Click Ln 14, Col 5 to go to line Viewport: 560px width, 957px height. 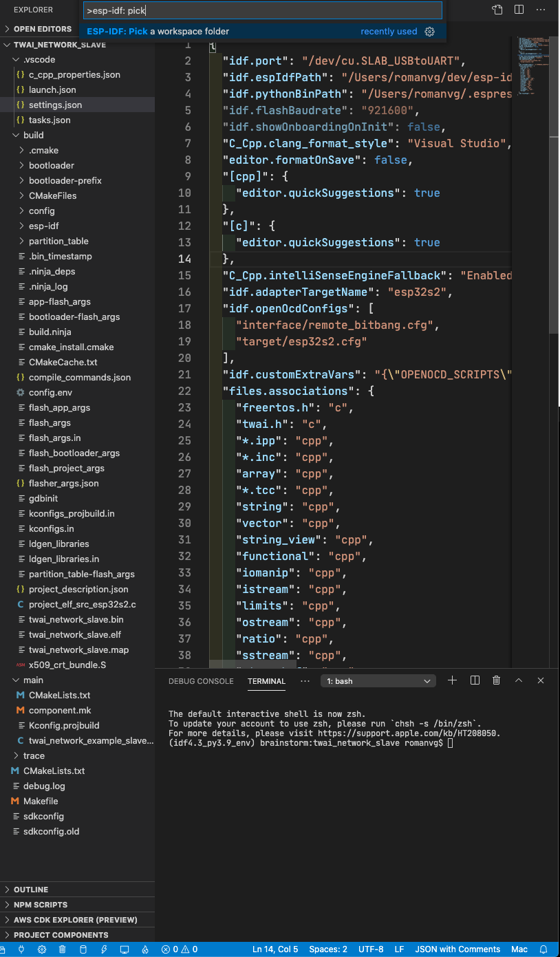274,949
